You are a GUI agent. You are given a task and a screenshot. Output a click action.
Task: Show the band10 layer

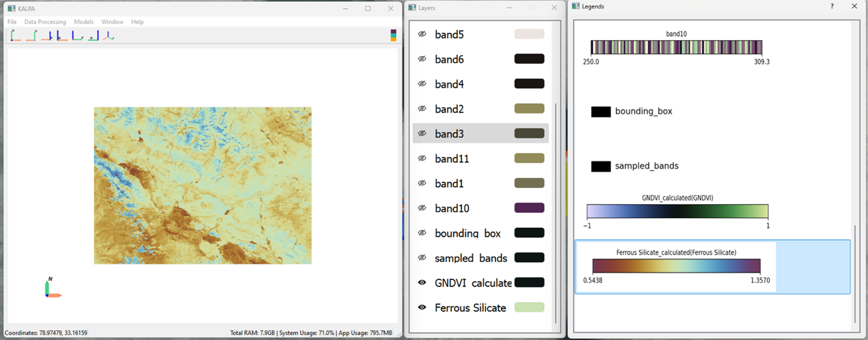pos(422,208)
